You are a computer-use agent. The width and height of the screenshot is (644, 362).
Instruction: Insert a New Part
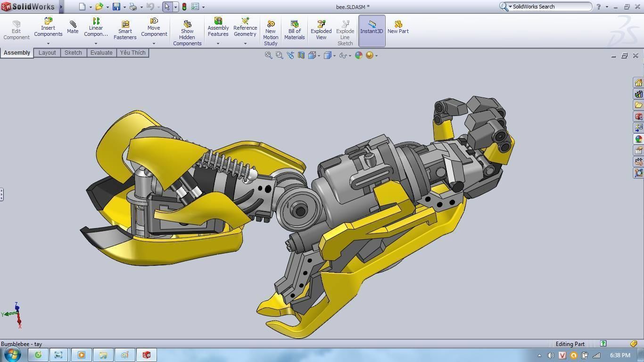click(x=398, y=27)
